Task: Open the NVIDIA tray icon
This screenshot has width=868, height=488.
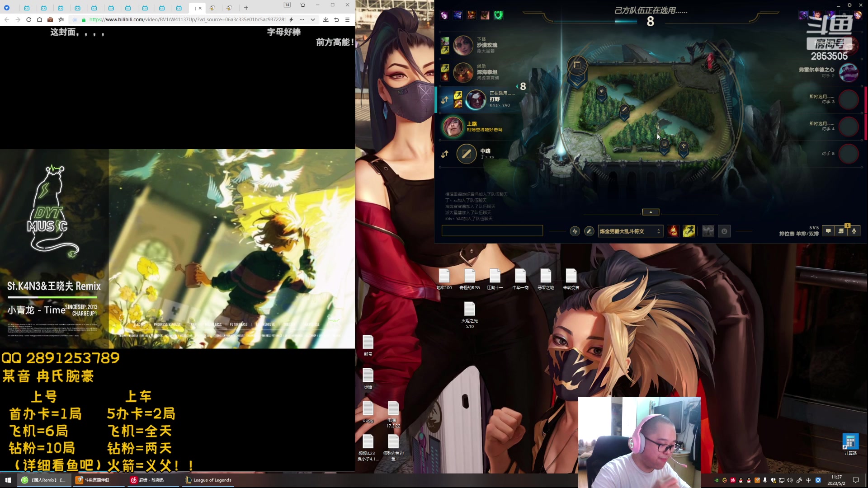Action: coord(716,480)
